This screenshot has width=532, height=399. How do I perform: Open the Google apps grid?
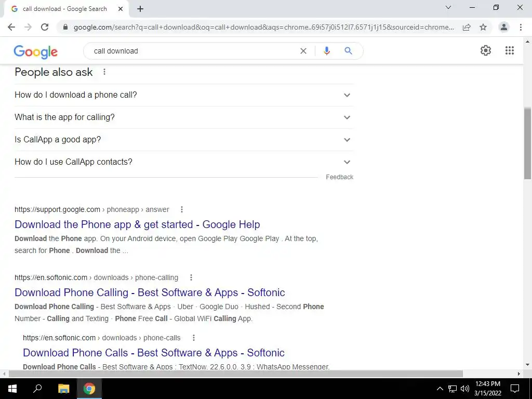pos(509,50)
